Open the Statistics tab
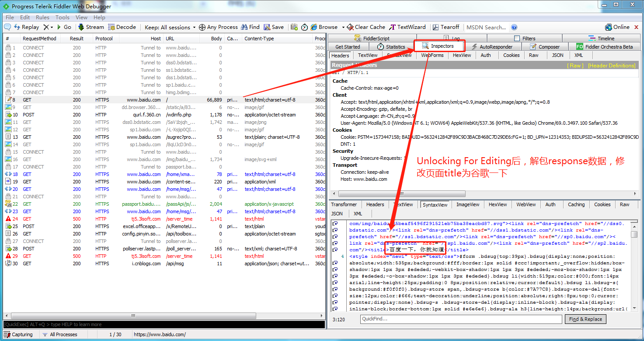The image size is (644, 341). (x=391, y=47)
